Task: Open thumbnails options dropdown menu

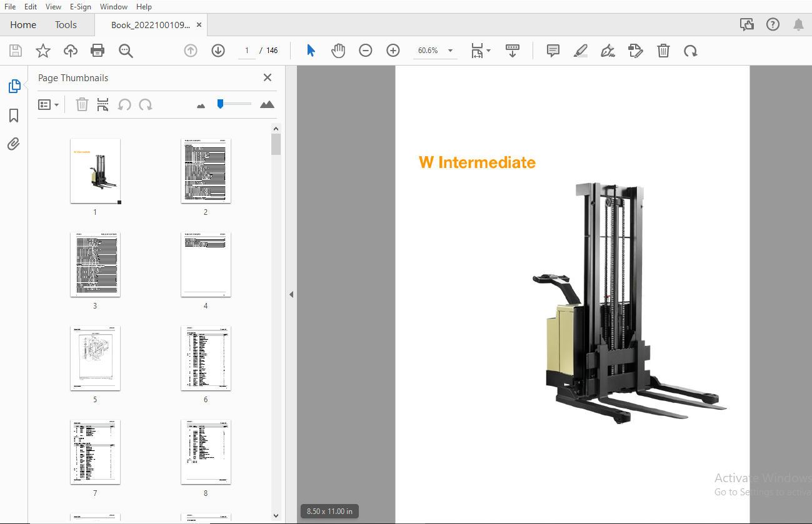Action: click(x=48, y=104)
